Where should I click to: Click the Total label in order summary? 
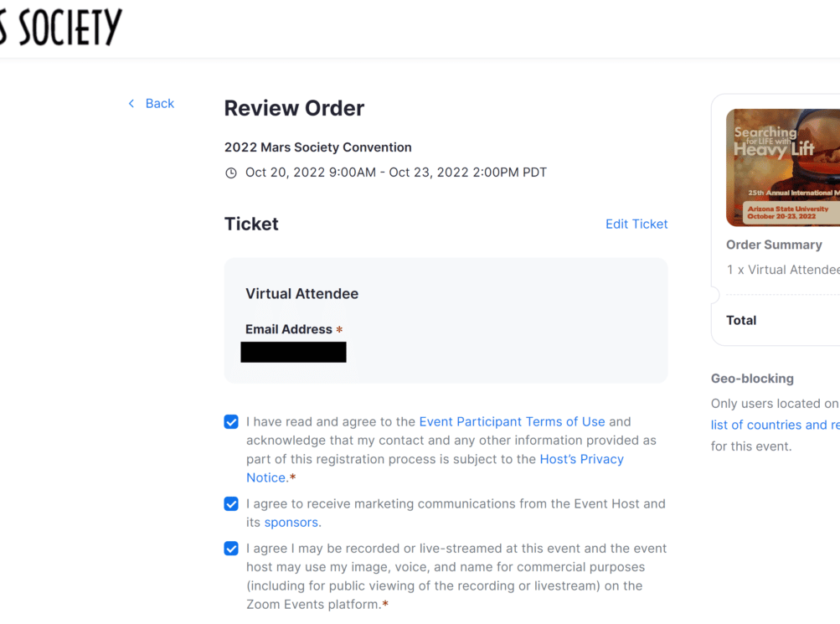(741, 320)
